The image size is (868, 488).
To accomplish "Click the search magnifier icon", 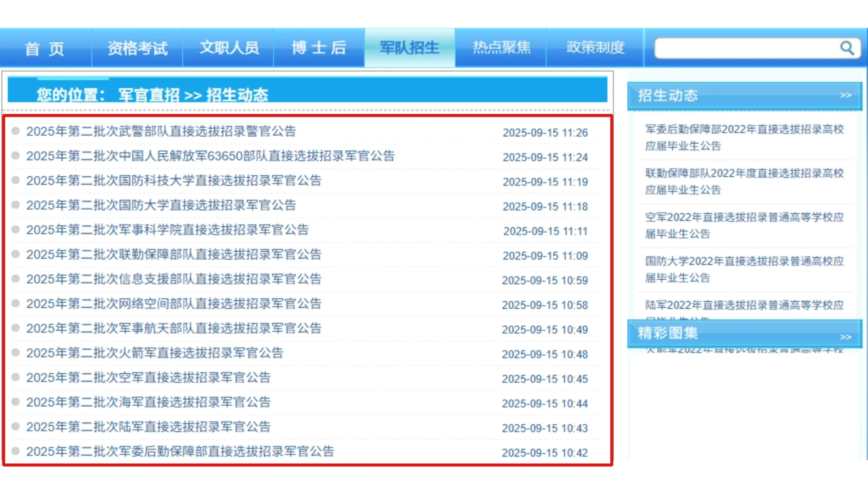I will (x=847, y=48).
